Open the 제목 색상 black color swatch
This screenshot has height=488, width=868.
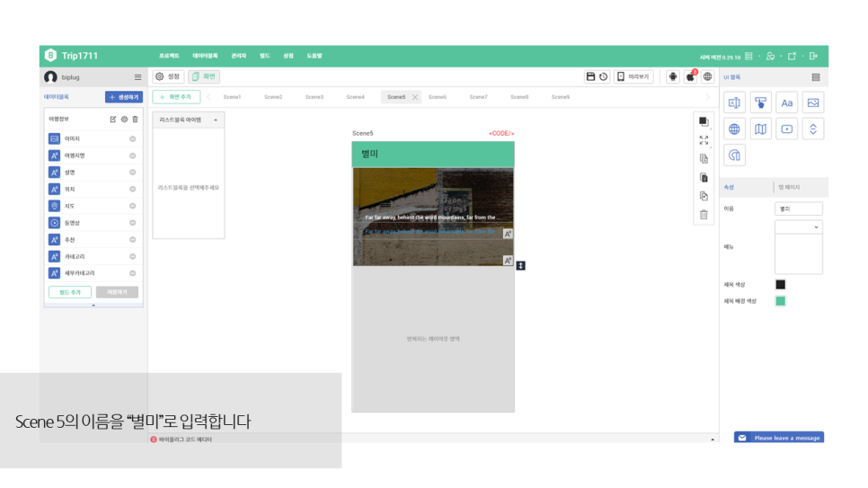[x=780, y=285]
